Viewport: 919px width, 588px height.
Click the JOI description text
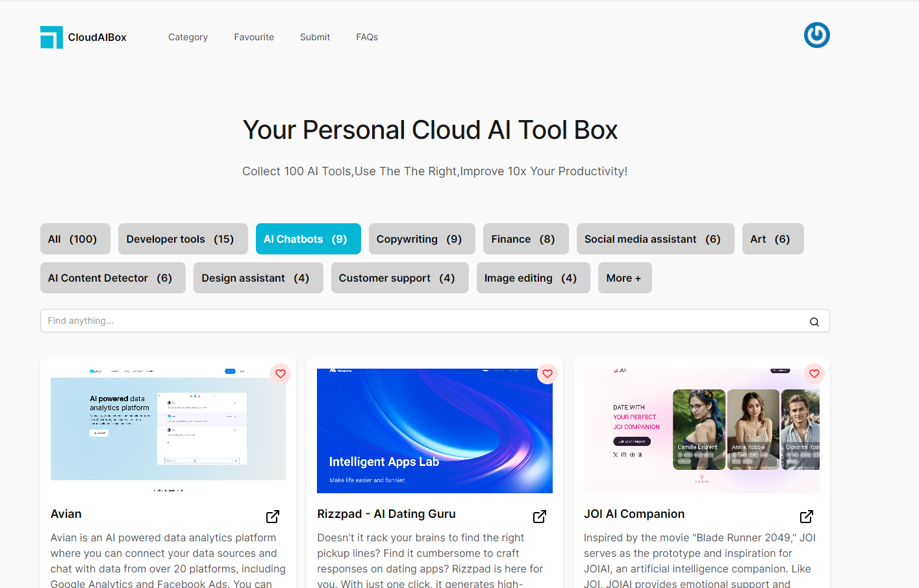[700, 561]
